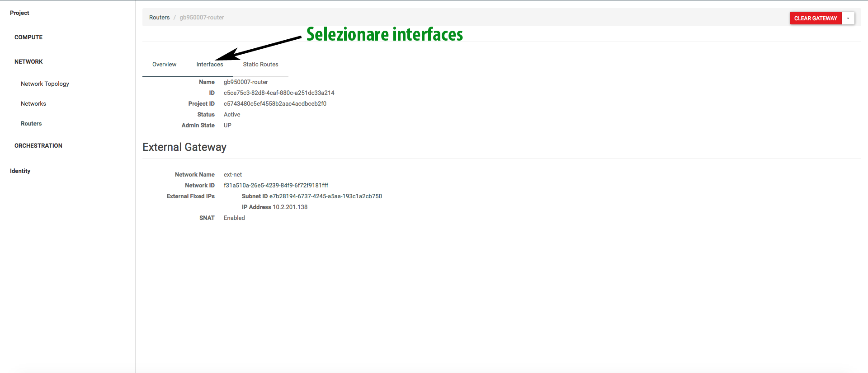
Task: Expand the Identity sidebar section
Action: pos(20,171)
